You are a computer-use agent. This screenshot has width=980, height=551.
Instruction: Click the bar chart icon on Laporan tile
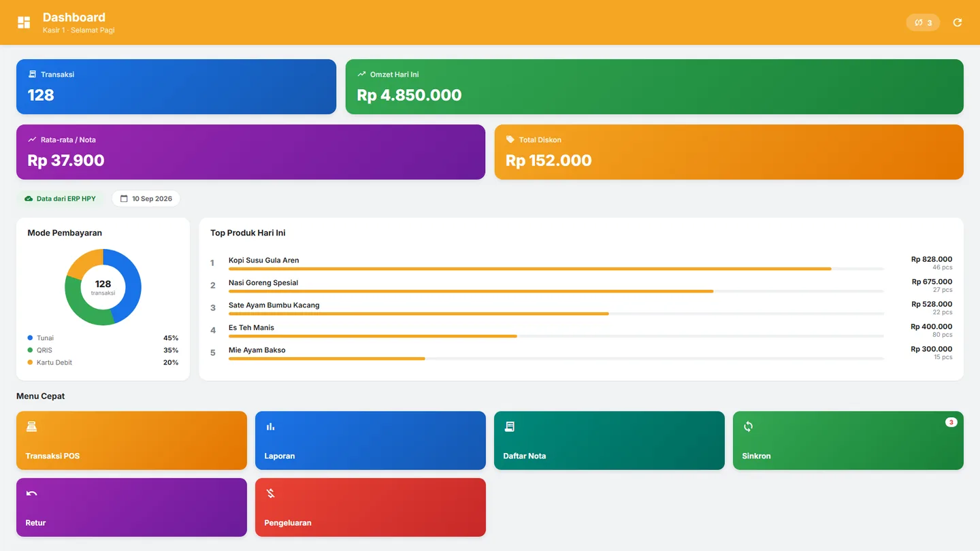point(270,427)
